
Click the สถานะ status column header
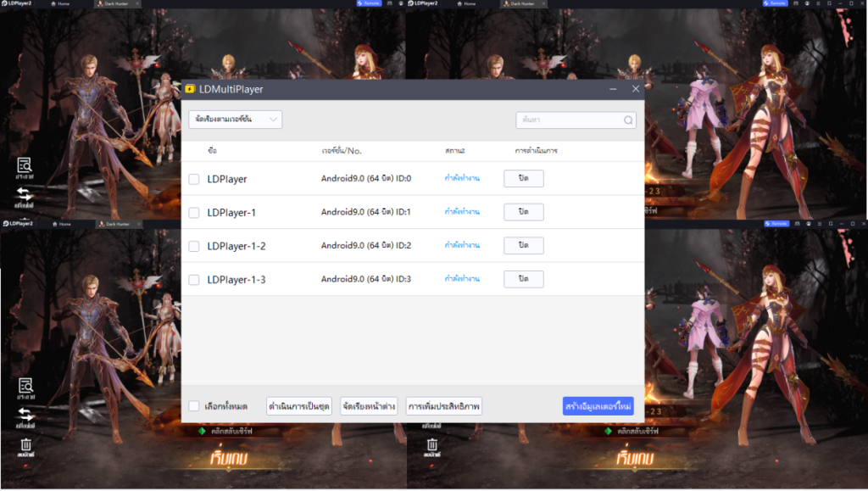455,151
